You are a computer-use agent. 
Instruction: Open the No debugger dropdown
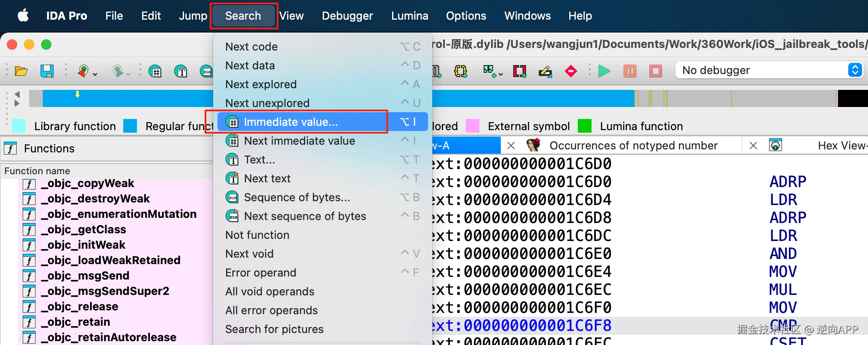769,70
